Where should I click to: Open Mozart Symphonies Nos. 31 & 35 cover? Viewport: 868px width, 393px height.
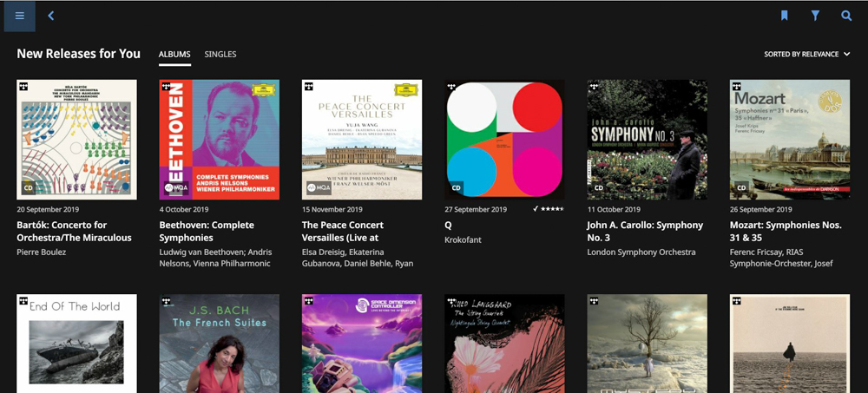790,140
